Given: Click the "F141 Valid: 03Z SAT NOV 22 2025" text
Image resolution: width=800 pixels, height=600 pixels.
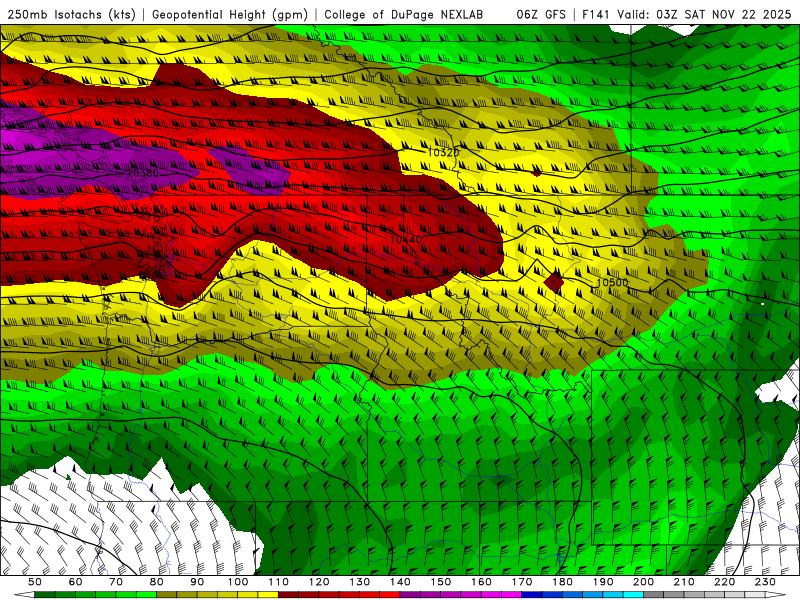Looking at the screenshot, I should click(x=686, y=15).
